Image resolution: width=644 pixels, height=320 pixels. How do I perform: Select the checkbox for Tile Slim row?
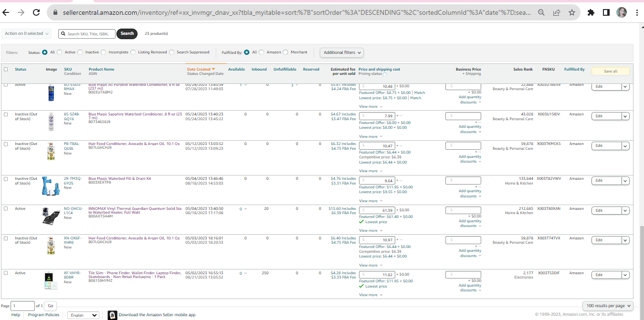6,273
